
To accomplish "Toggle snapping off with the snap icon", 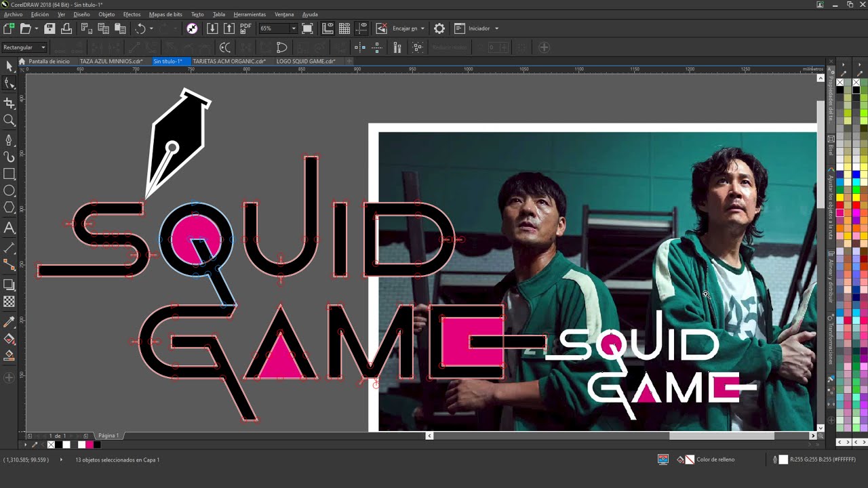I will click(x=382, y=28).
